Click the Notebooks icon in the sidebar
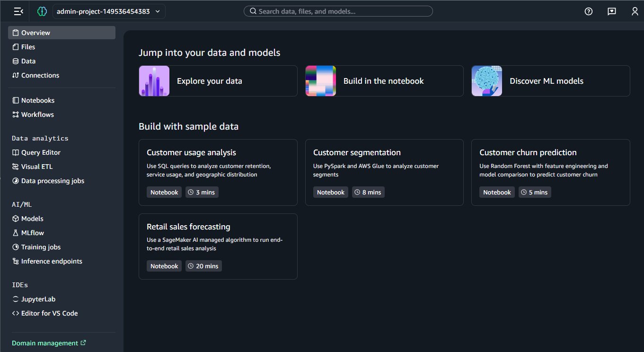644x352 pixels. 16,100
